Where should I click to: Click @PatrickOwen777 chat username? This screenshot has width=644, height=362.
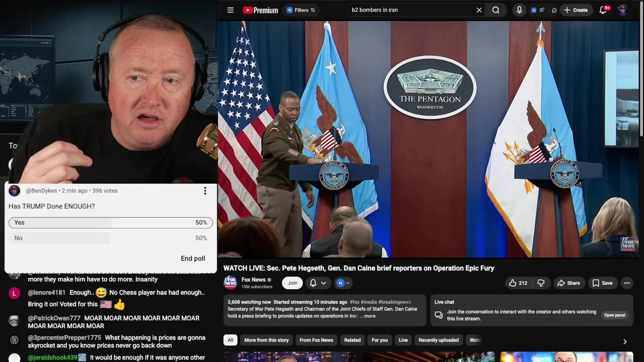click(54, 318)
